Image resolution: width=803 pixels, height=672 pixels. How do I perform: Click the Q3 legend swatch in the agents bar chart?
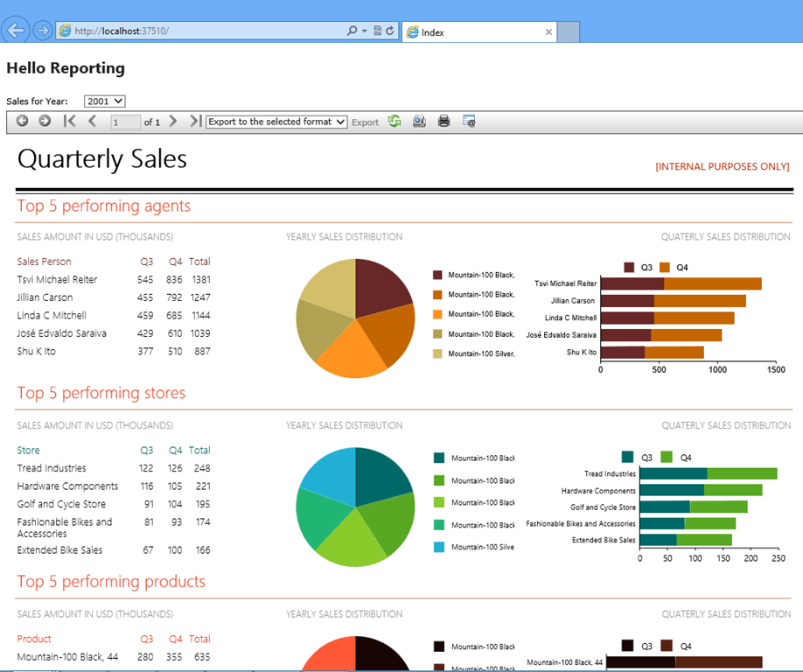(x=630, y=268)
